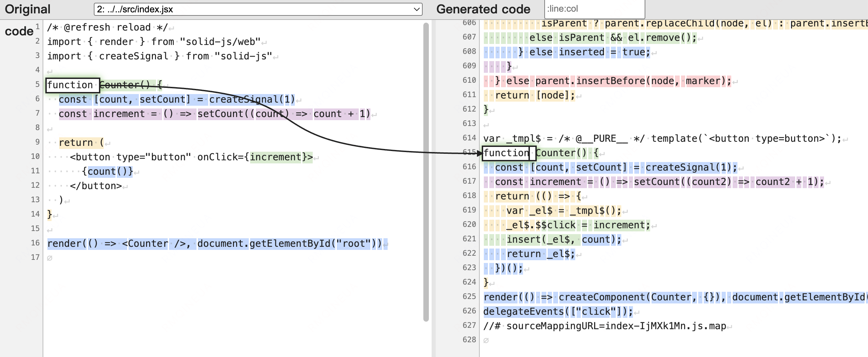Image resolution: width=868 pixels, height=357 pixels.
Task: Click "return (" on original line 9
Action: coord(81,143)
